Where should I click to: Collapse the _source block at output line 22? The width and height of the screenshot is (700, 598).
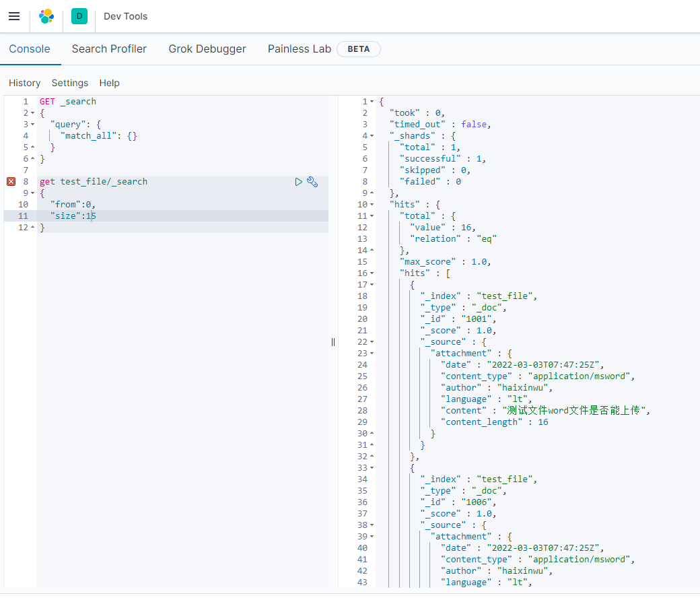372,342
